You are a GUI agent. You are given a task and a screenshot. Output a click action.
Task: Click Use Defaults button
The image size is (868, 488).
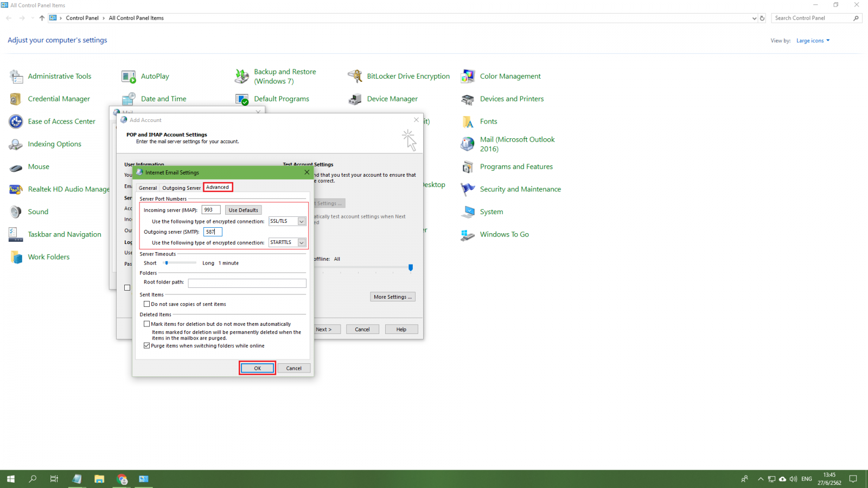point(244,210)
